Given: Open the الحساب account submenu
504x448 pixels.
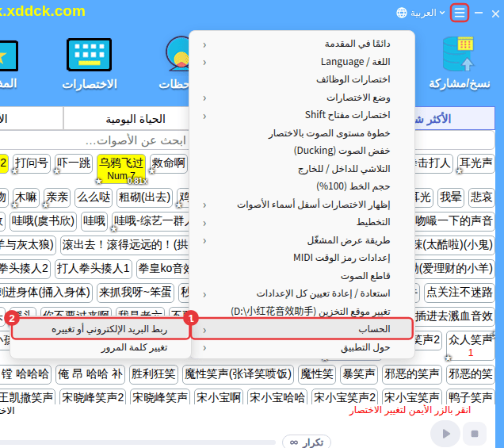Looking at the screenshot, I should pyautogui.click(x=301, y=329).
